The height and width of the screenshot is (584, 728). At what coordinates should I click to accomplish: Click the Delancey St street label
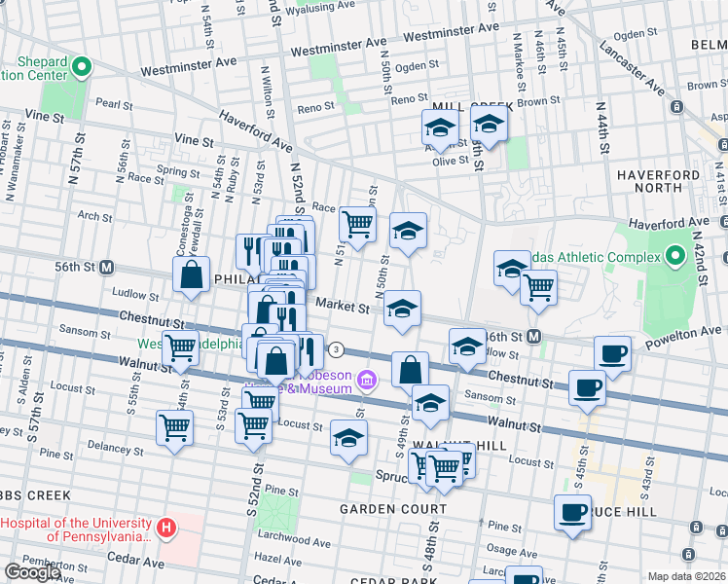116,449
